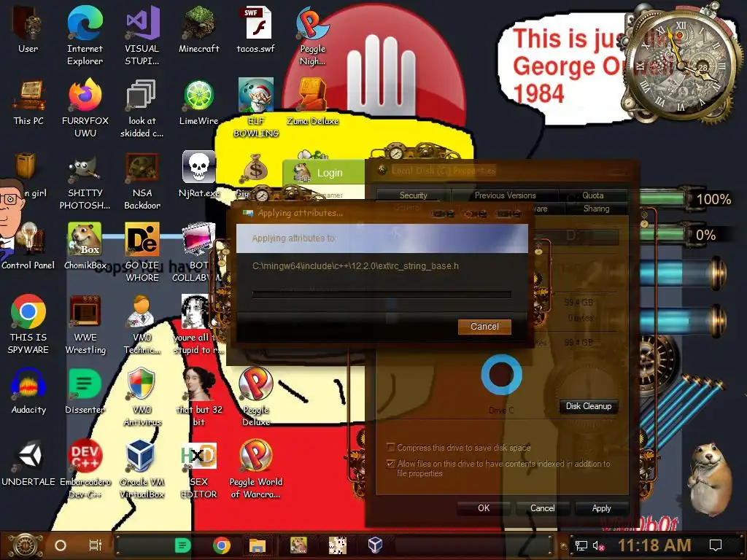
Task: Open Task View on taskbar
Action: click(96, 545)
